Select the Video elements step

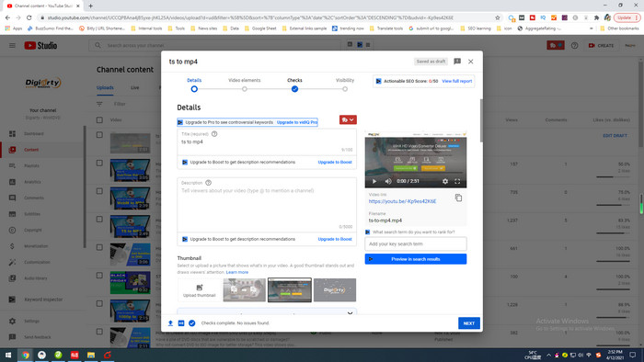point(245,85)
